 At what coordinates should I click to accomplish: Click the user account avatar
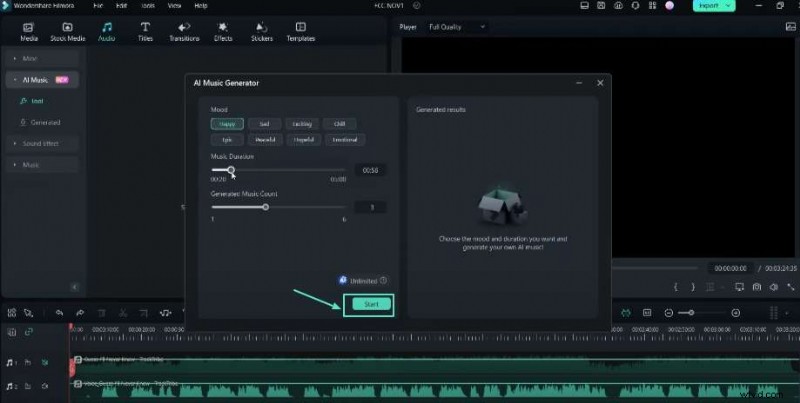pos(669,6)
